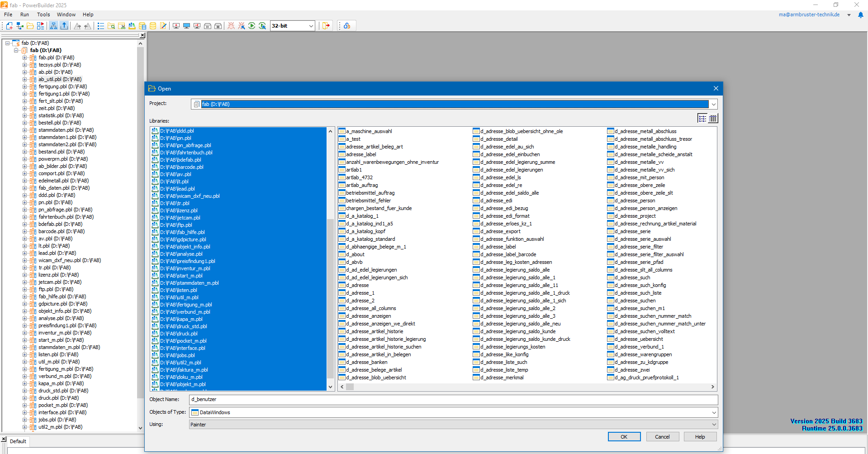
Task: Click the Run/Preview object toolbar icon
Action: (40, 26)
